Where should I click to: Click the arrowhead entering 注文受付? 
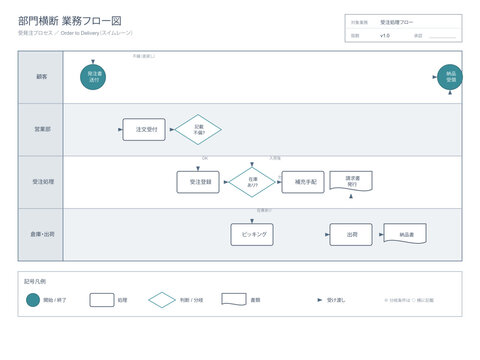(x=120, y=129)
